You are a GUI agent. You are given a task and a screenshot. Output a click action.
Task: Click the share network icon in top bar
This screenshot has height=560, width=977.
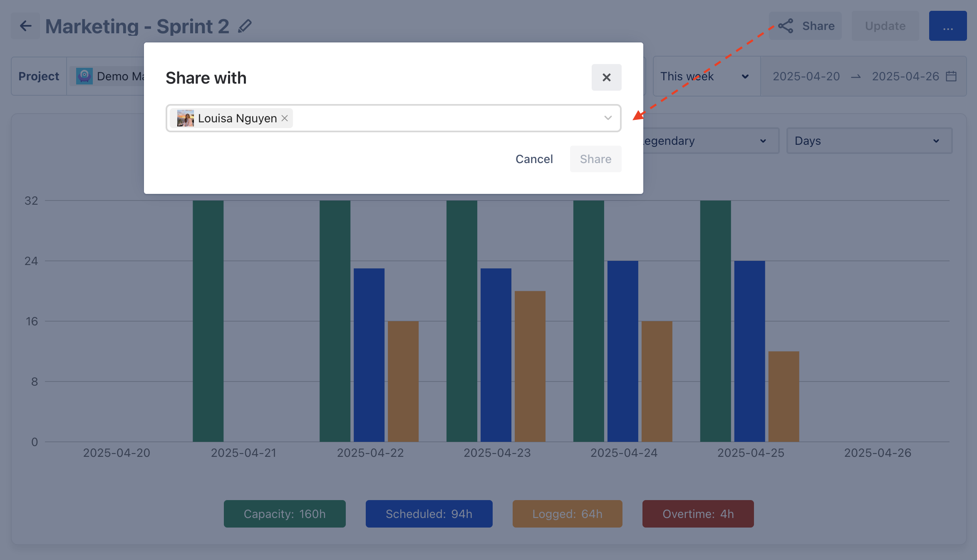pos(786,26)
